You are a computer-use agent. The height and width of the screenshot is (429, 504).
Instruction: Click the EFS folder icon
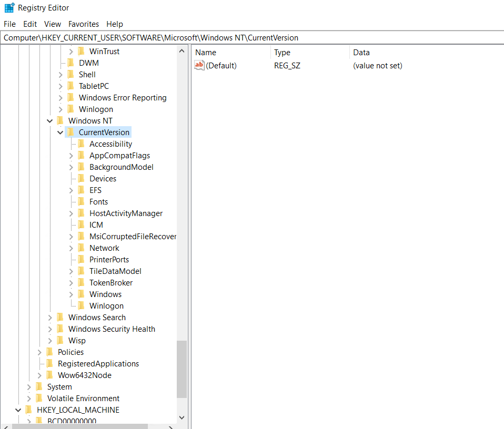click(82, 190)
